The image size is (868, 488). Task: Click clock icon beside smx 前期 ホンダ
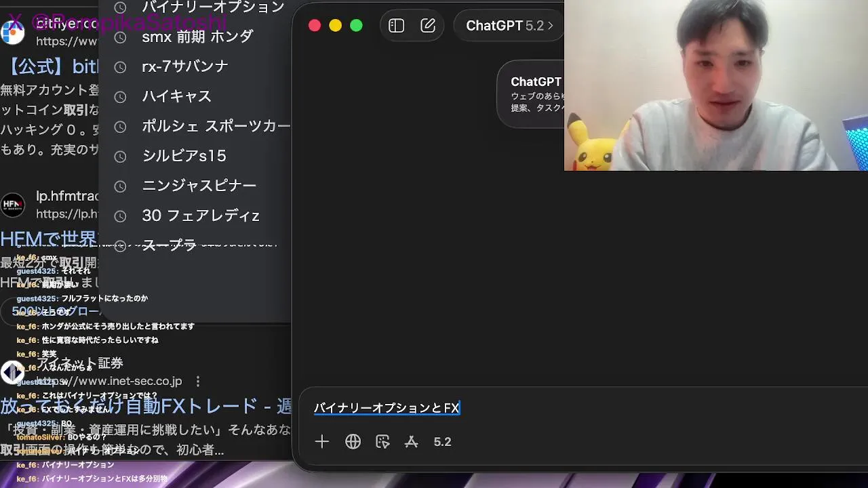120,37
